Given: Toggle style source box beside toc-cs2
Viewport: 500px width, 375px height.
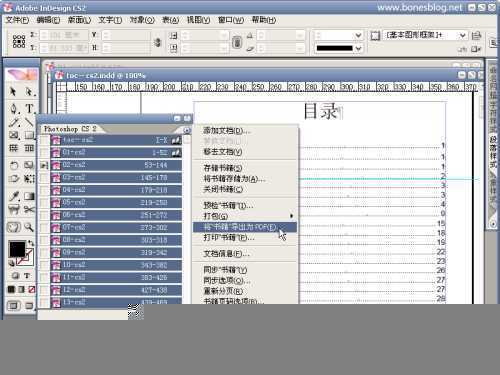Looking at the screenshot, I should coord(44,140).
